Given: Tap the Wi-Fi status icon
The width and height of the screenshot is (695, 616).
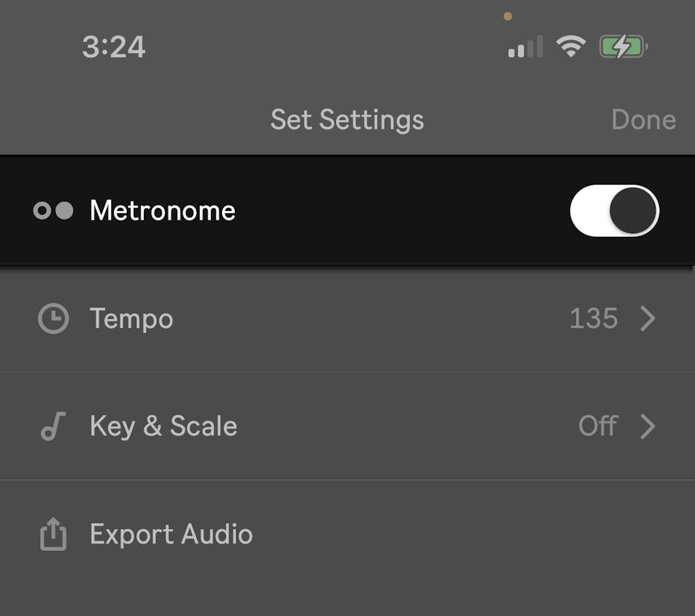Looking at the screenshot, I should click(571, 47).
